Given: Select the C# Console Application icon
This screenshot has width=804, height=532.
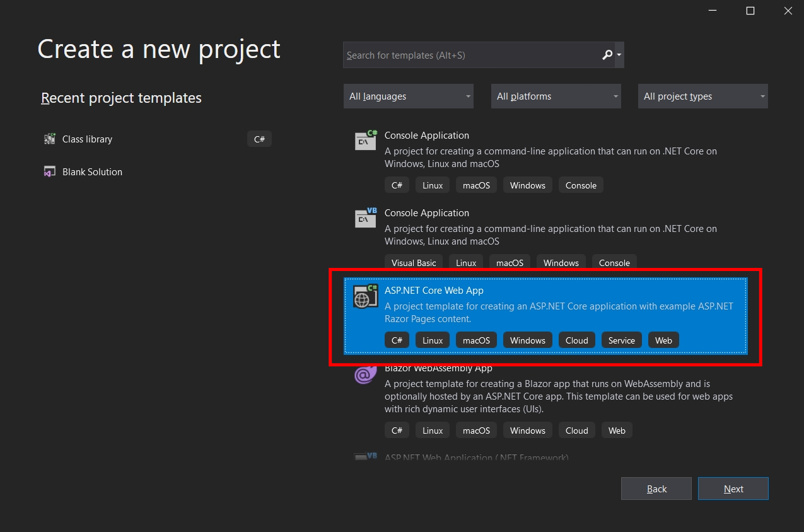Looking at the screenshot, I should coord(366,140).
